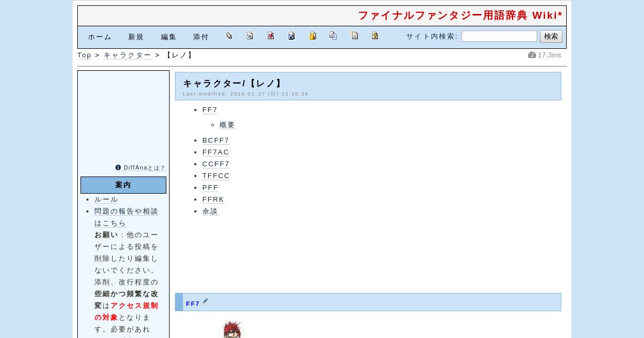Open the backup history clock icon

click(x=250, y=36)
